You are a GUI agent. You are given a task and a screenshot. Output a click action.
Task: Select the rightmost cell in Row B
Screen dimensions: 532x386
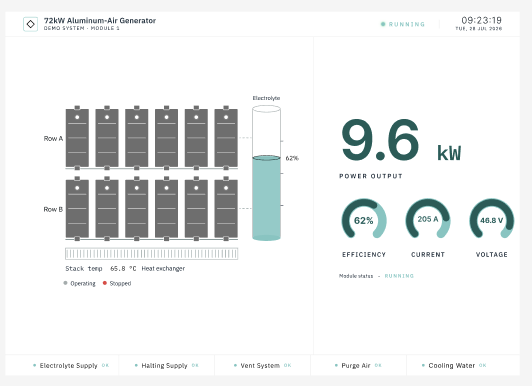tap(226, 209)
